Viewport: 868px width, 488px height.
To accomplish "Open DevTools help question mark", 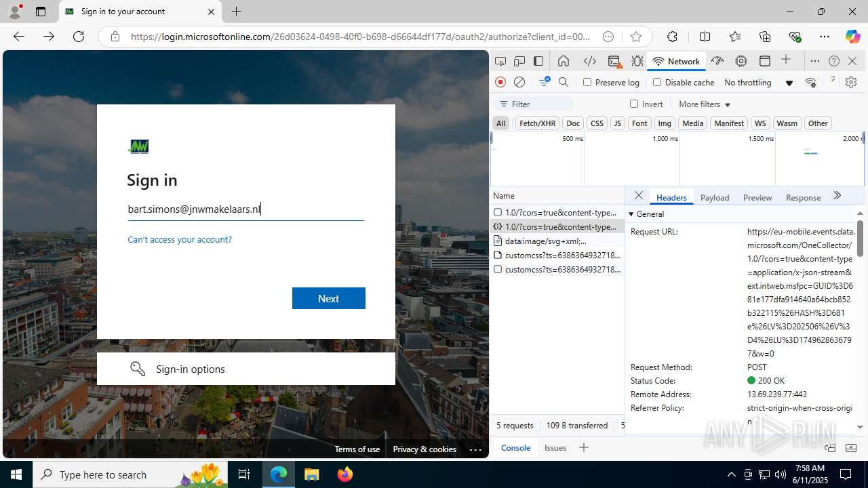I will 834,61.
